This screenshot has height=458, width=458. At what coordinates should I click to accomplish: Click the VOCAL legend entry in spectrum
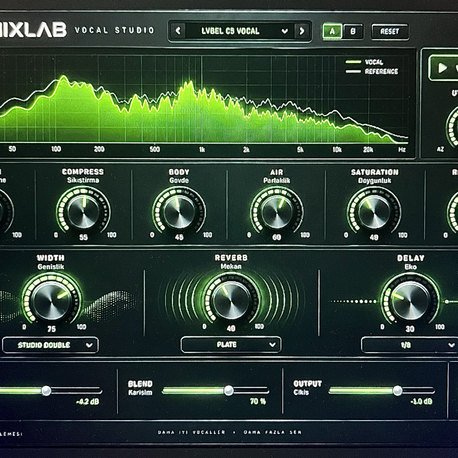pyautogui.click(x=365, y=62)
